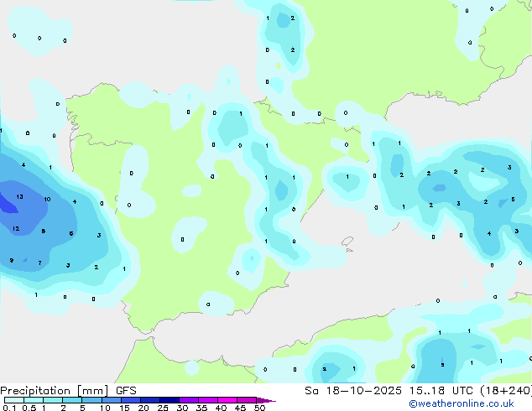Viewport: 532px width, 411px height.
Task: Click the '35' legend scale label
Action: click(x=201, y=408)
